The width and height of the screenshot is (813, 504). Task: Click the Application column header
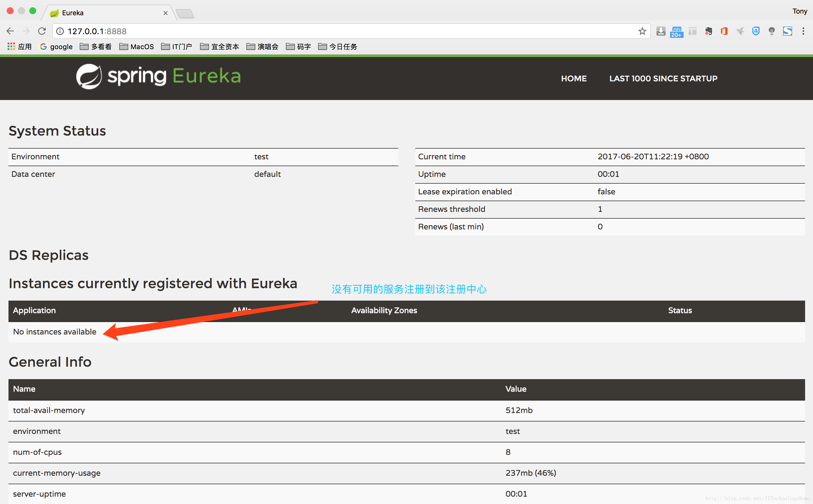tap(34, 310)
